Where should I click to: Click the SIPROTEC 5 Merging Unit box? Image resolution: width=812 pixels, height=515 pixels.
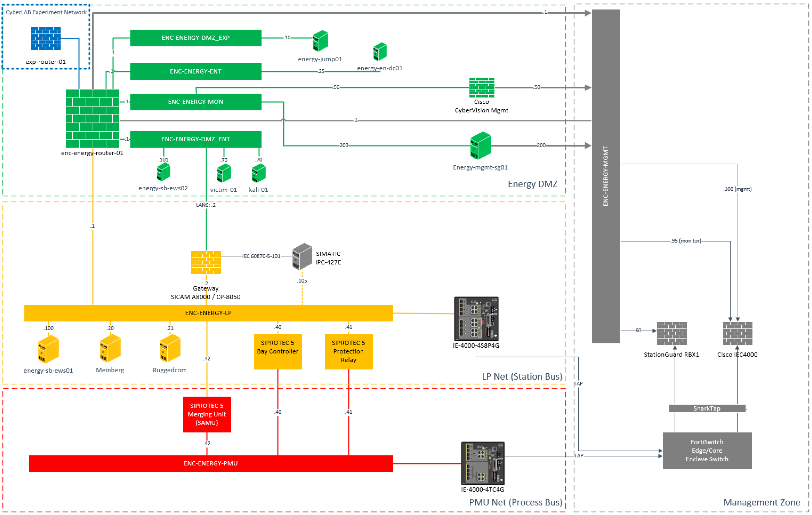coord(207,414)
